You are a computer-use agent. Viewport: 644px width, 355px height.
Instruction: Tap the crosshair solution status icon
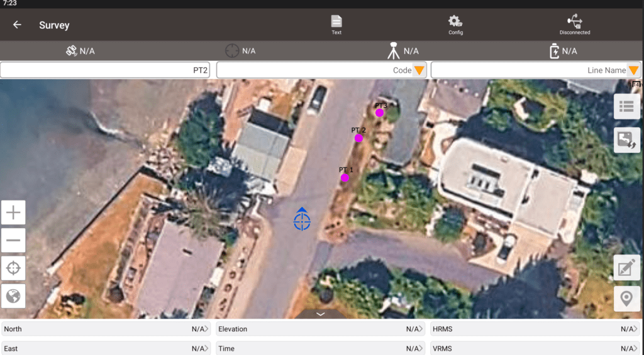232,51
